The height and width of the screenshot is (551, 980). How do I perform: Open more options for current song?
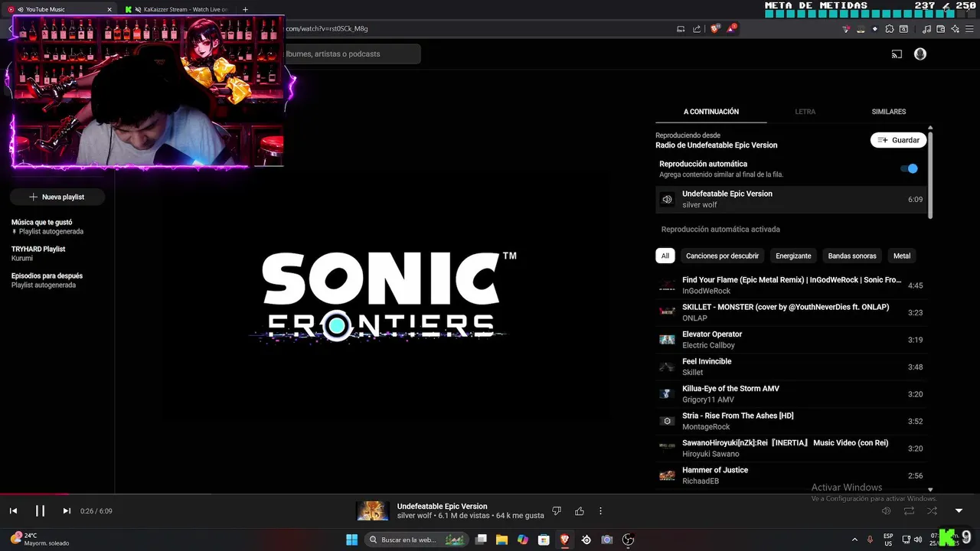point(600,510)
